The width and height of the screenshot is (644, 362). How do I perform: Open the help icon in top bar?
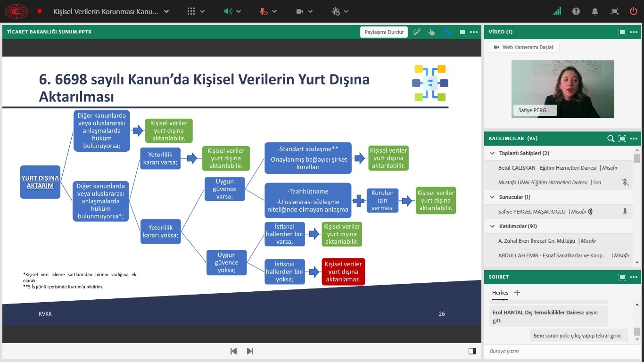576,11
